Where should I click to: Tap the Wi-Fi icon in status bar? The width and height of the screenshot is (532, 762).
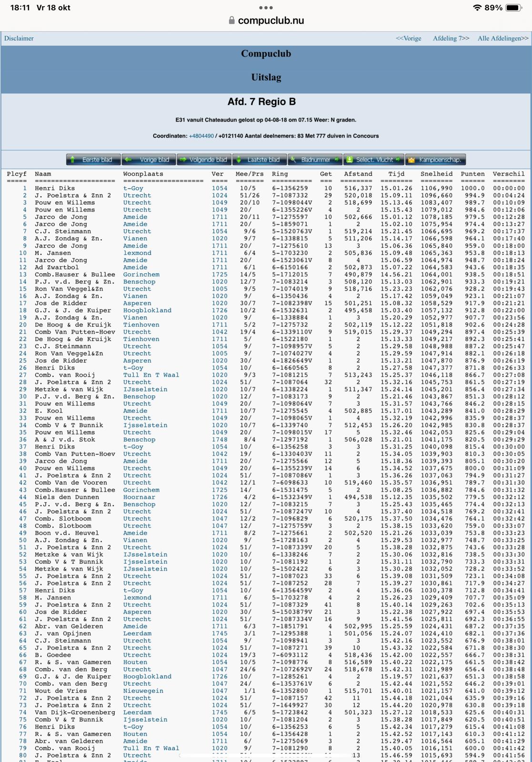[x=477, y=8]
